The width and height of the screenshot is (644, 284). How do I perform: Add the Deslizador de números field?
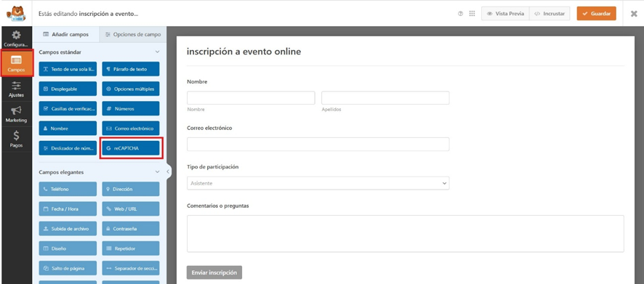pyautogui.click(x=68, y=148)
